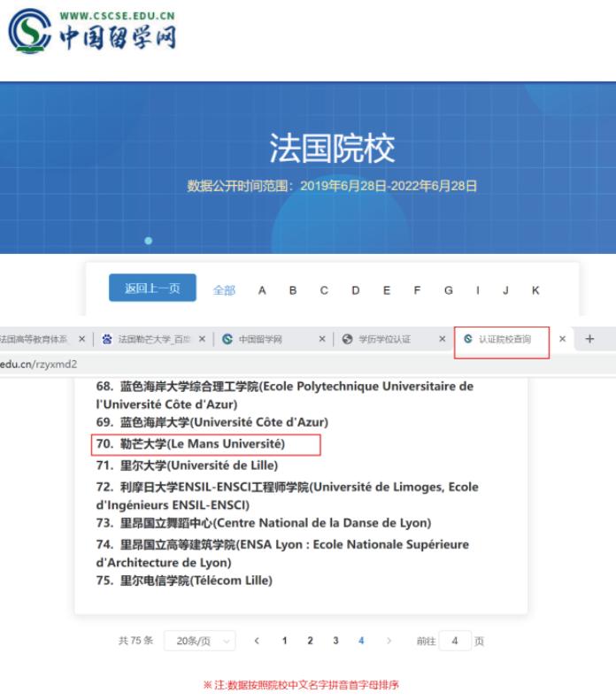616x700 pixels.
Task: Filter schools by letter G
Action: click(x=449, y=290)
